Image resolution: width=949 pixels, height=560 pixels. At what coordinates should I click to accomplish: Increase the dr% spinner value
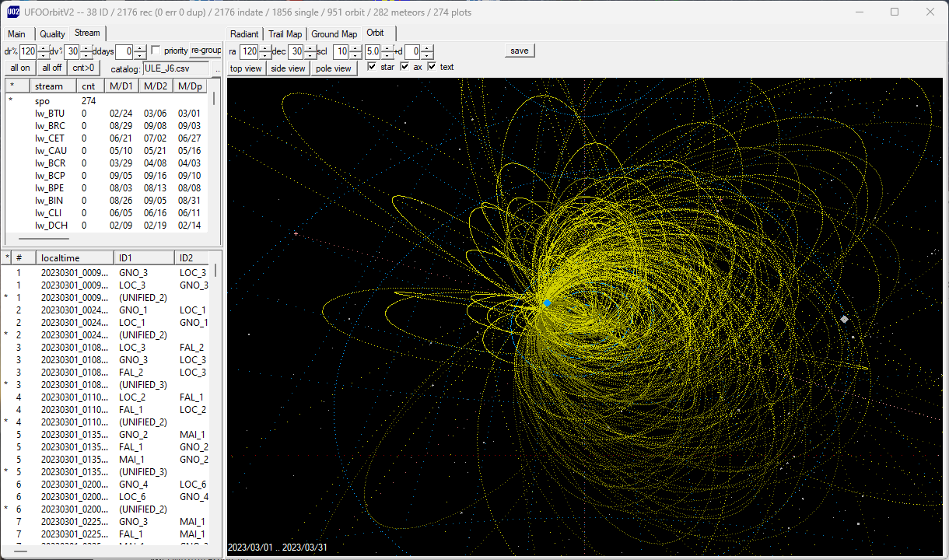click(x=44, y=48)
